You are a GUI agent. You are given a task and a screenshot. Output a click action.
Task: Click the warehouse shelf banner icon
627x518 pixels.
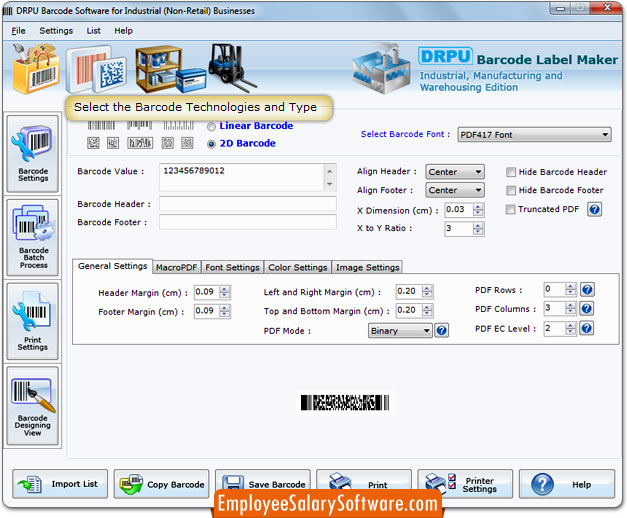[x=170, y=69]
